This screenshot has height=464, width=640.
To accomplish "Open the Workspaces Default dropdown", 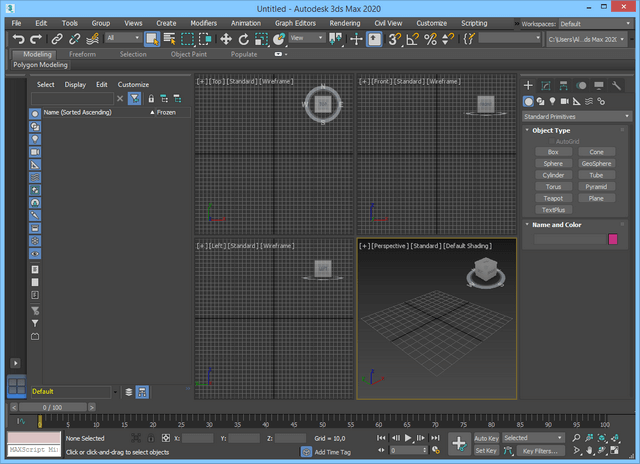I will point(592,23).
